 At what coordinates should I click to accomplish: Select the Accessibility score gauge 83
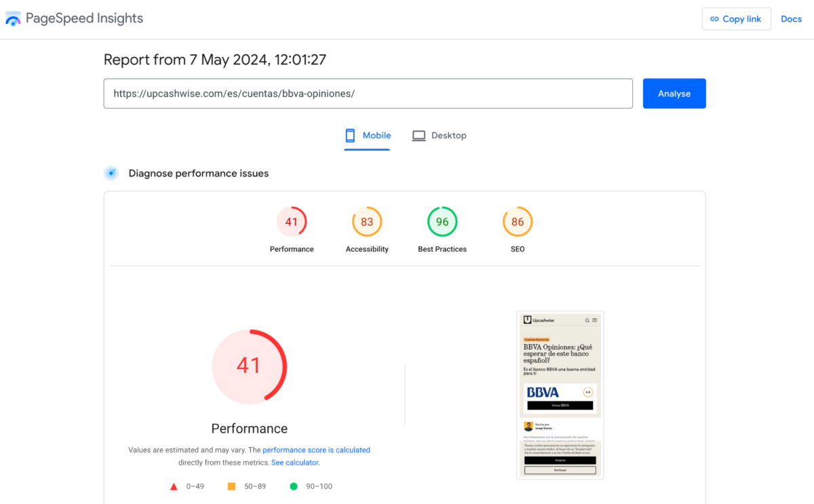(x=367, y=222)
